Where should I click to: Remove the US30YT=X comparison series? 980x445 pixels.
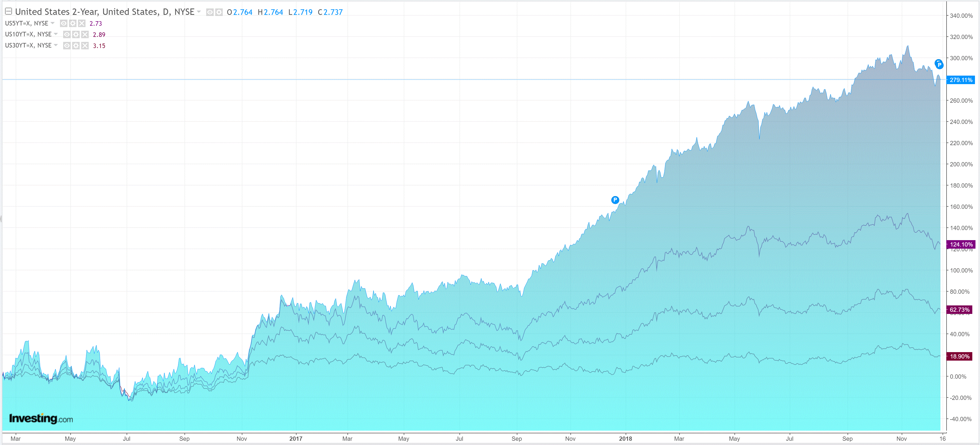click(85, 46)
